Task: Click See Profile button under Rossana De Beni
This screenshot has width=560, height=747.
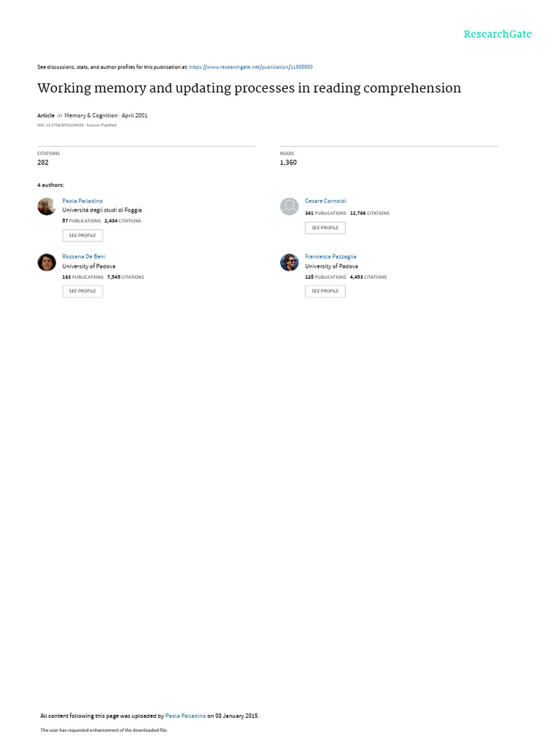Action: point(82,291)
